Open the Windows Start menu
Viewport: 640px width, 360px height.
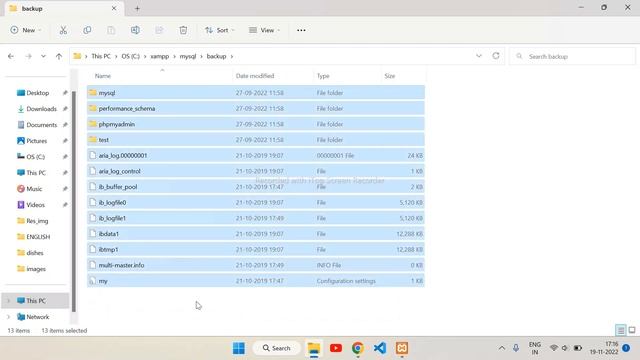[x=239, y=348]
